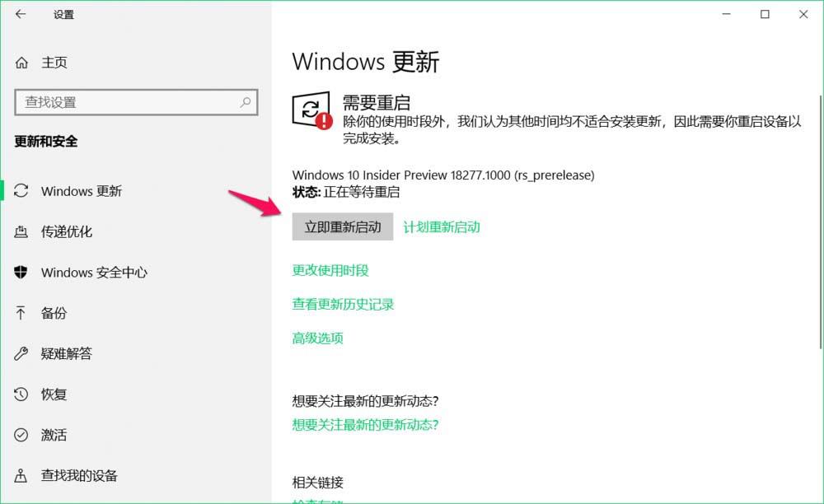Click the back arrow in the title bar

point(21,14)
